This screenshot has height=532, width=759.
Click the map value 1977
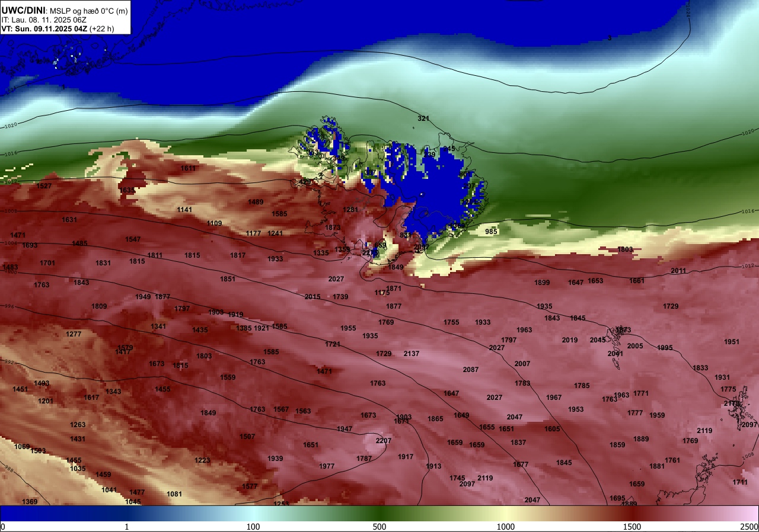tap(327, 466)
